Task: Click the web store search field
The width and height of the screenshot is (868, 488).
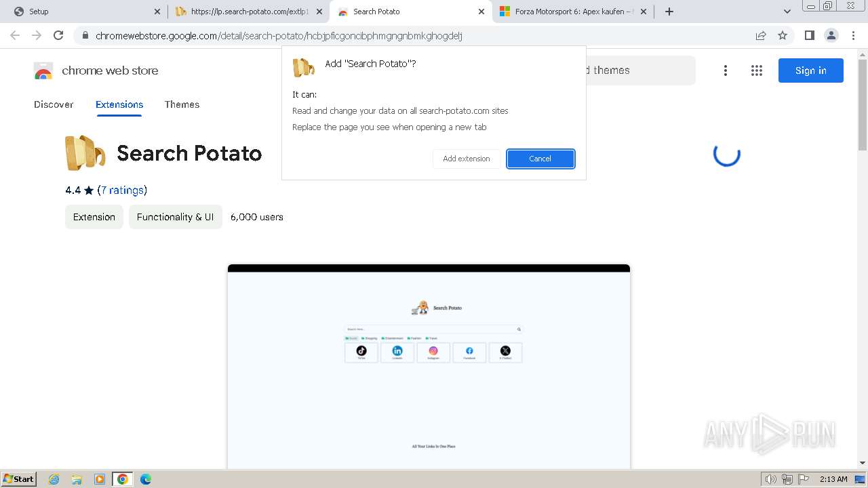Action: [641, 70]
